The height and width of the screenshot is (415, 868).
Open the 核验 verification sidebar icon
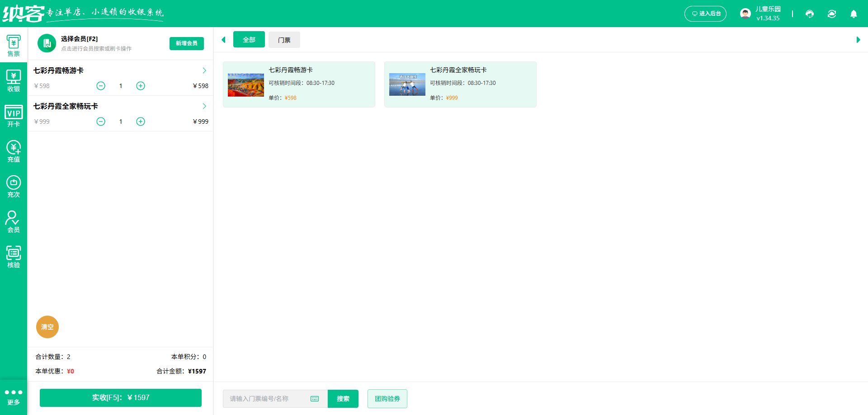(14, 257)
